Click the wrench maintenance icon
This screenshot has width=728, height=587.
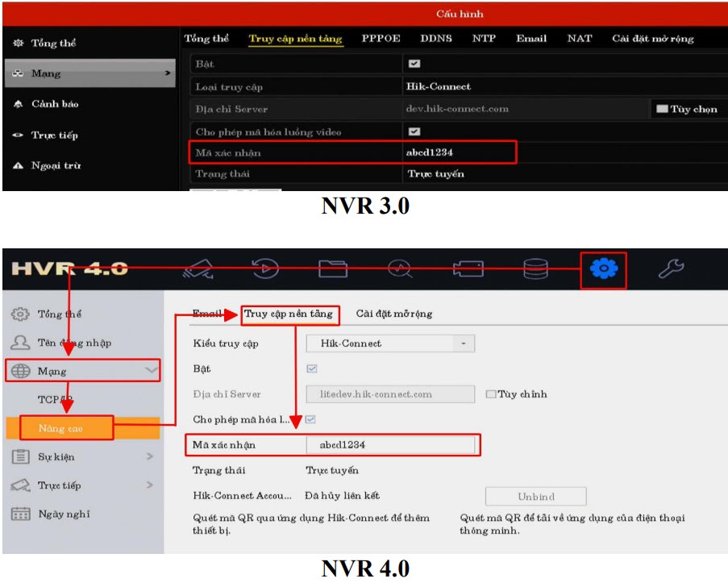coord(671,269)
